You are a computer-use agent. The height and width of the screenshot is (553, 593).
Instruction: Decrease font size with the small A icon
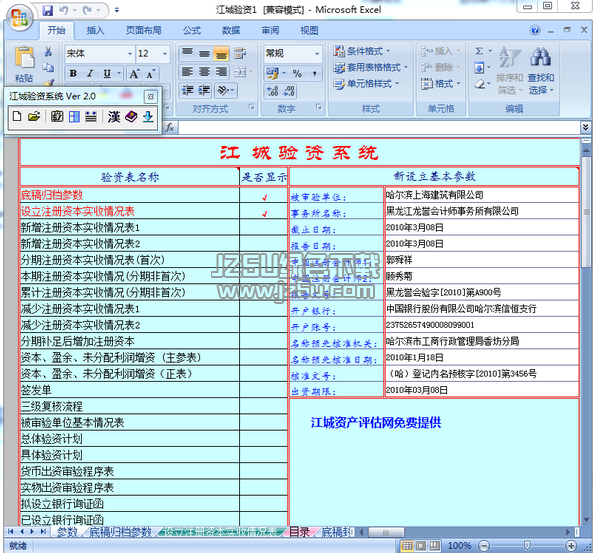point(151,73)
